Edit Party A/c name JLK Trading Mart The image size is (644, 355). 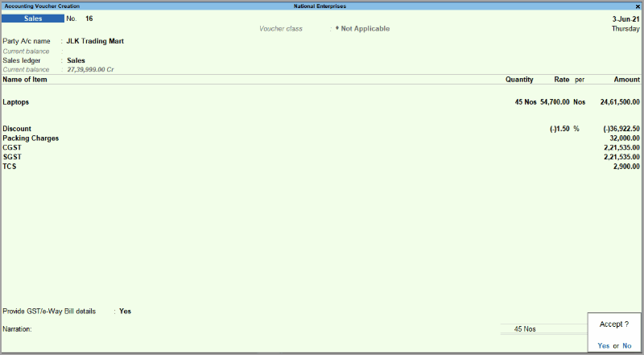[x=95, y=41]
